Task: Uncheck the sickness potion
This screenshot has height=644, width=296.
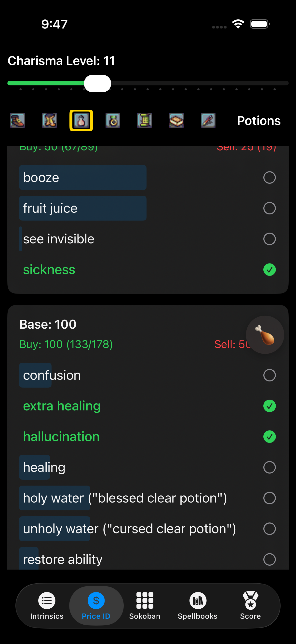Action: point(269,270)
